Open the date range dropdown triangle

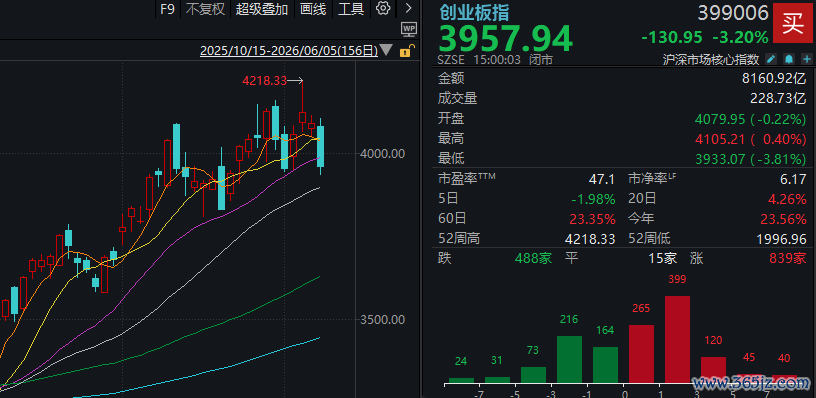(387, 50)
